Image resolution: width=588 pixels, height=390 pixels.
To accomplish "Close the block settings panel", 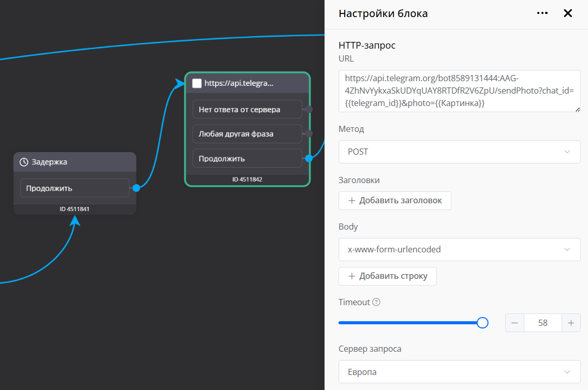I will click(x=568, y=13).
